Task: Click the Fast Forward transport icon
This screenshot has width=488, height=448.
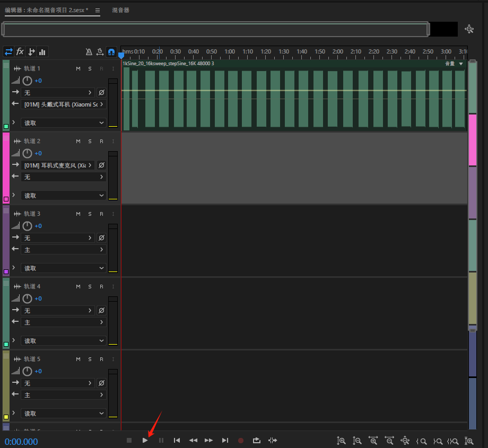Action: (x=209, y=440)
